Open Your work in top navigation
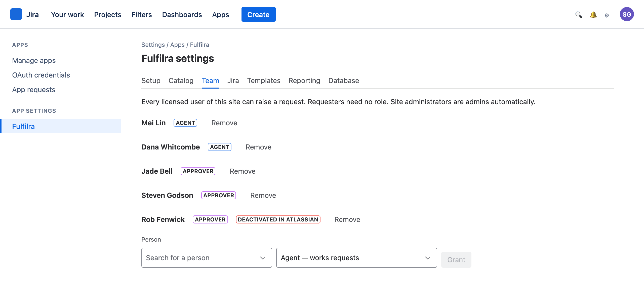Viewport: 644px width, 304px height. (x=67, y=15)
